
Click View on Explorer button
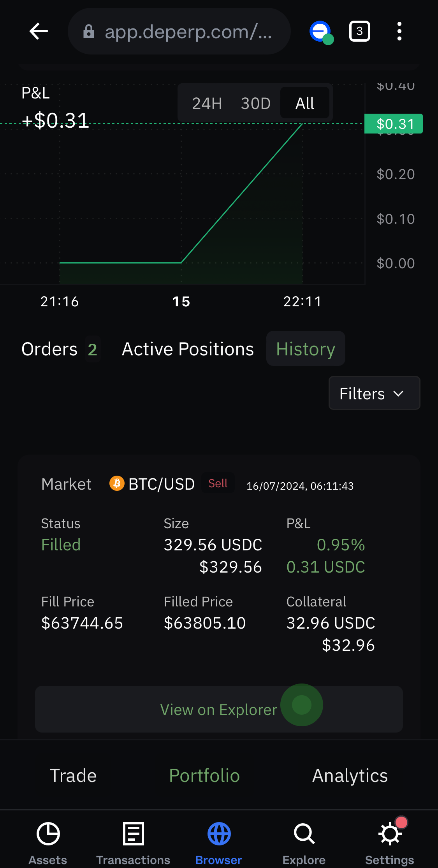click(x=219, y=709)
